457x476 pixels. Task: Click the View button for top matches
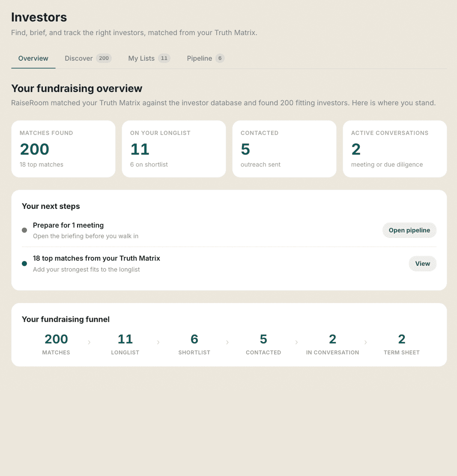point(422,264)
